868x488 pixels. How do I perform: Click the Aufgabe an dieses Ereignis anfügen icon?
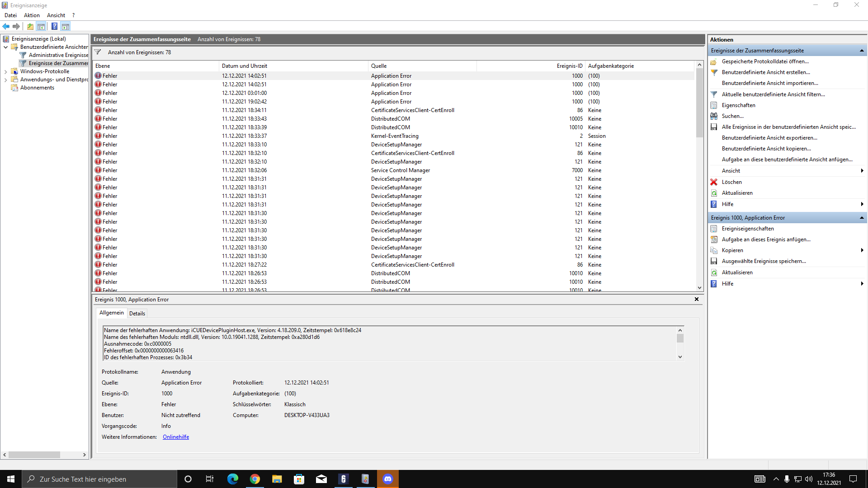tap(714, 239)
